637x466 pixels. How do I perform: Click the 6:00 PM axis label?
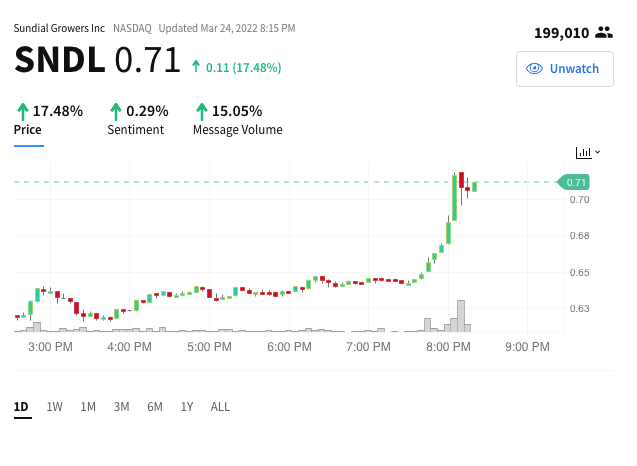(289, 347)
